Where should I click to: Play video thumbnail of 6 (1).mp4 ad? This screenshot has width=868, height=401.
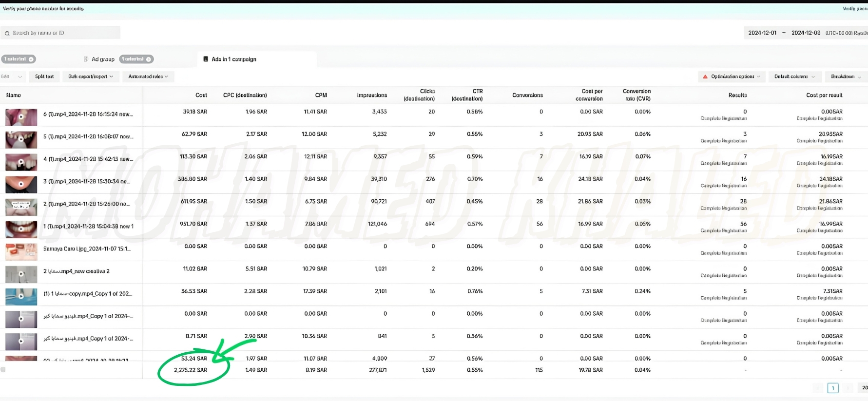point(21,117)
